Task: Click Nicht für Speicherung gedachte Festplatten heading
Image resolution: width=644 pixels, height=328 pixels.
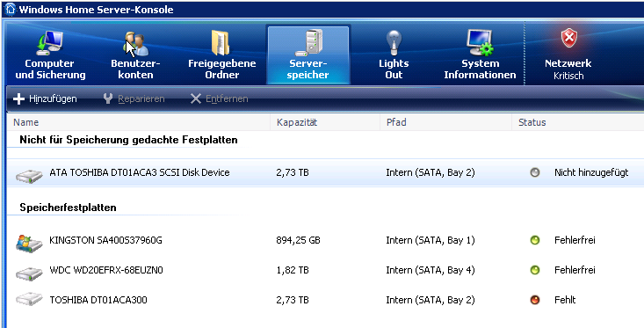Action: point(128,140)
